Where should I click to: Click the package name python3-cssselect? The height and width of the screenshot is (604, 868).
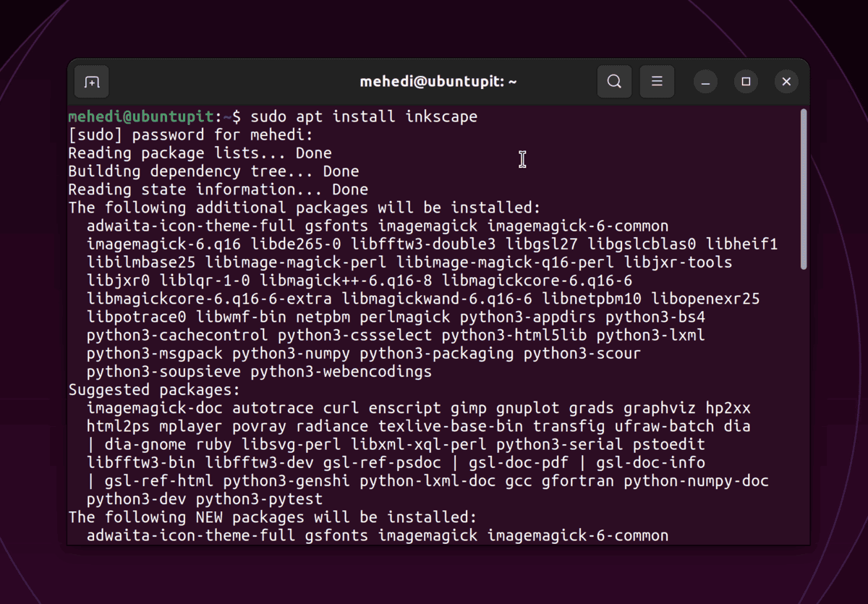point(355,335)
